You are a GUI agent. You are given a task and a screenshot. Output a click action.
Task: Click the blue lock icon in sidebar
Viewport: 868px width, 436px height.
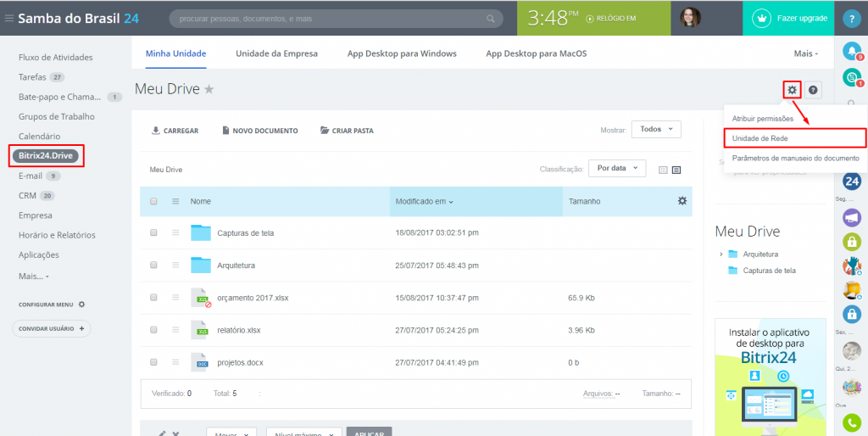[x=852, y=314]
